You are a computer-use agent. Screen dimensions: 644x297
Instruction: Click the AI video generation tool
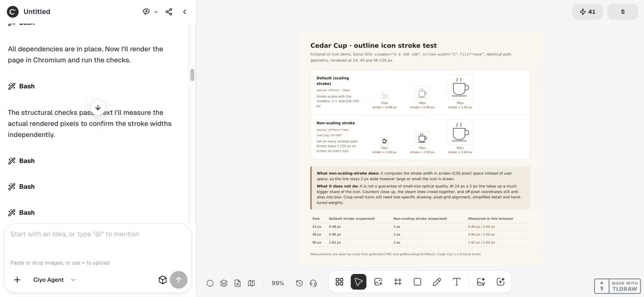[501, 282]
